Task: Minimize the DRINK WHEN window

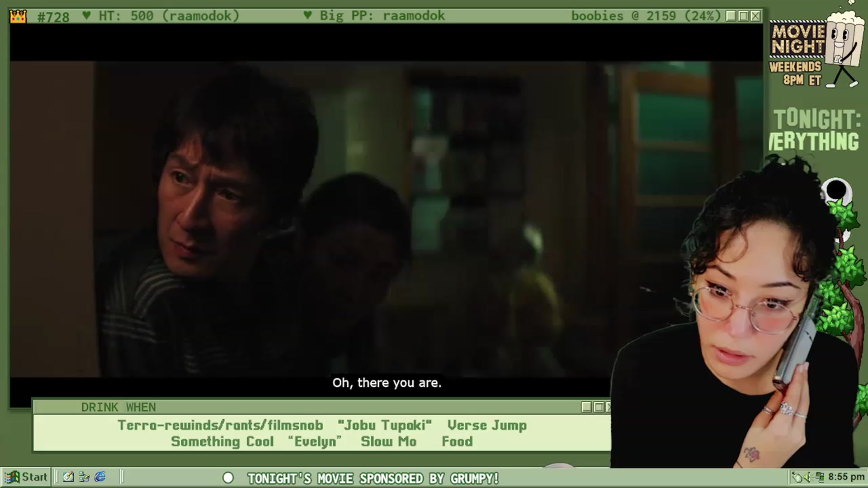Action: pos(586,407)
